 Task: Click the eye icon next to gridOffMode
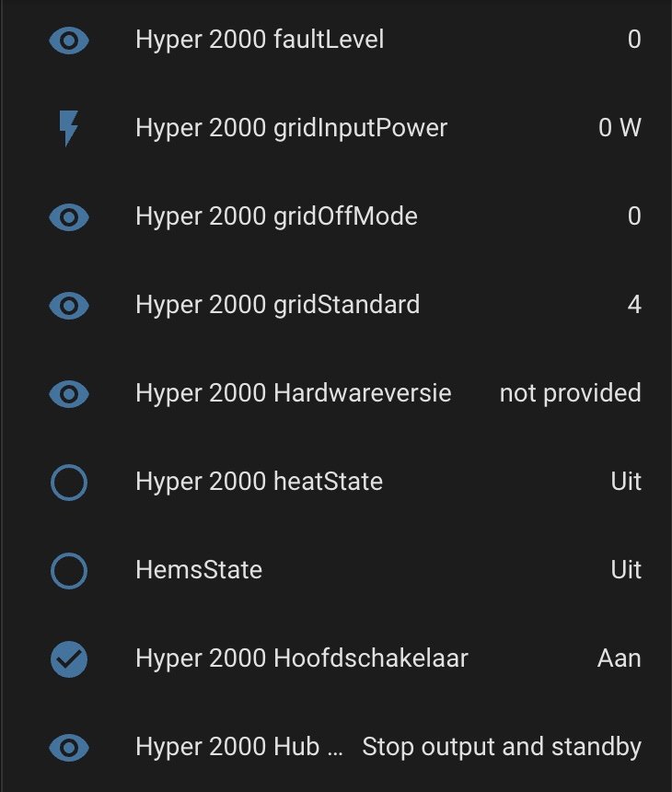[69, 217]
